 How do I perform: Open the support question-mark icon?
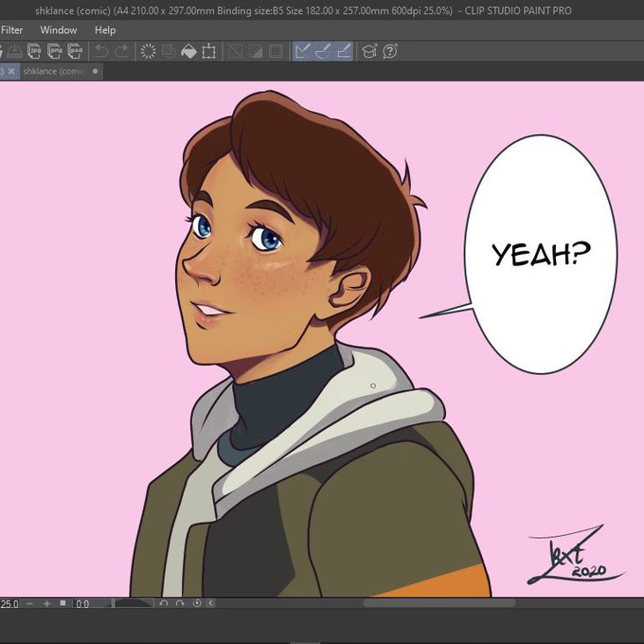tap(390, 51)
